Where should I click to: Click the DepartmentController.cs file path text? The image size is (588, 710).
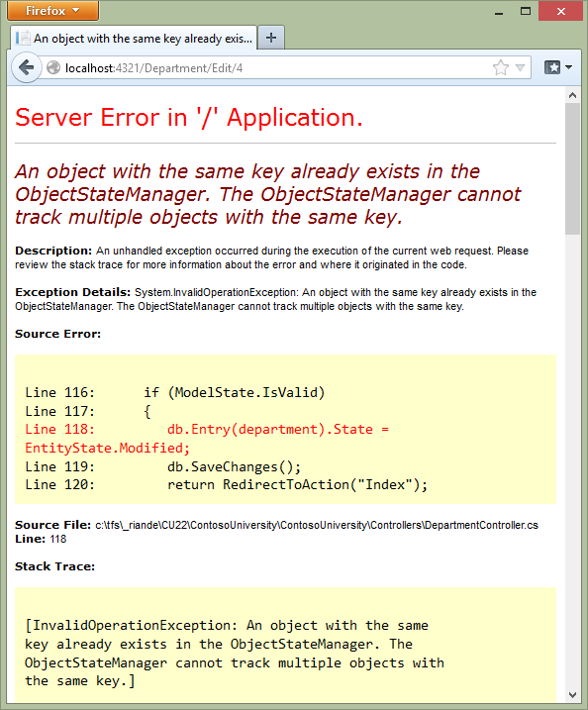coord(317,525)
